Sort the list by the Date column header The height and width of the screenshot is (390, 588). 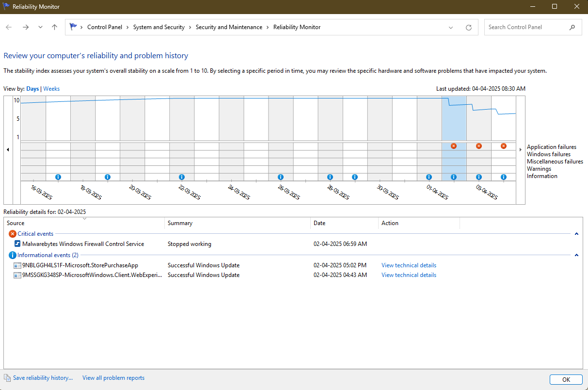pos(344,223)
